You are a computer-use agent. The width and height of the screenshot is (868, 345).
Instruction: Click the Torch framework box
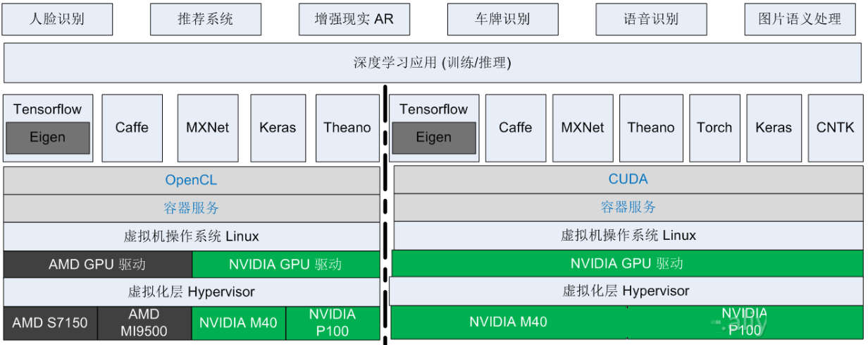(x=715, y=128)
